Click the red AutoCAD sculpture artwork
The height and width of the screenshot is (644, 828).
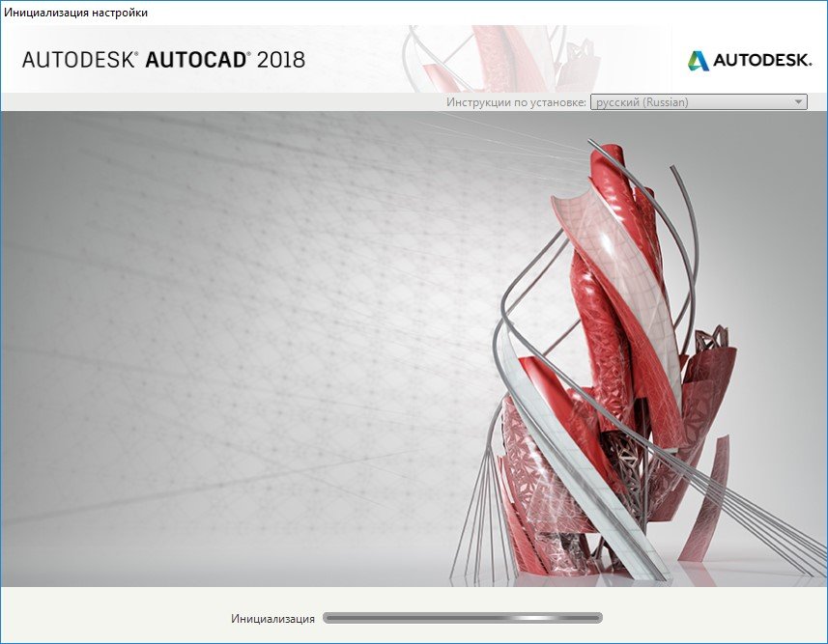pyautogui.click(x=640, y=362)
